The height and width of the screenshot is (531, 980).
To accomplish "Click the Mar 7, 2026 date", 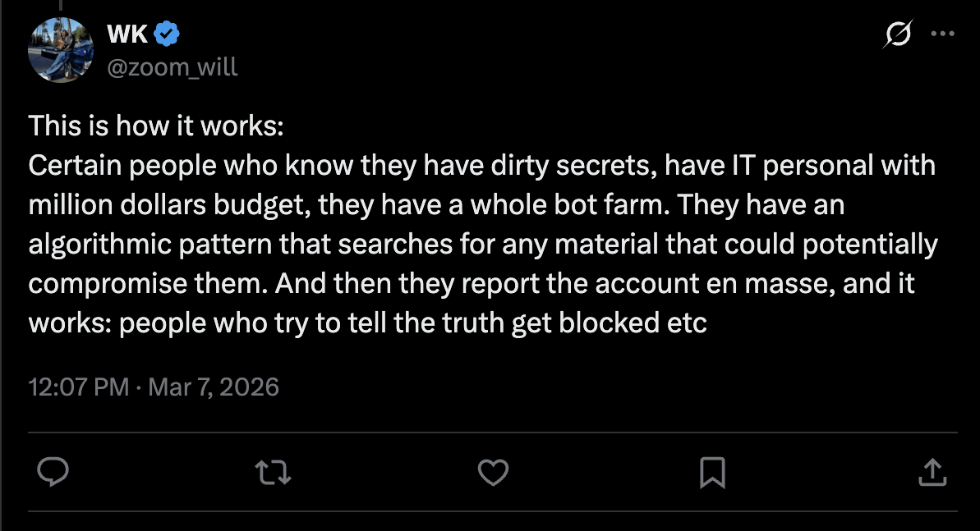I will pos(214,387).
